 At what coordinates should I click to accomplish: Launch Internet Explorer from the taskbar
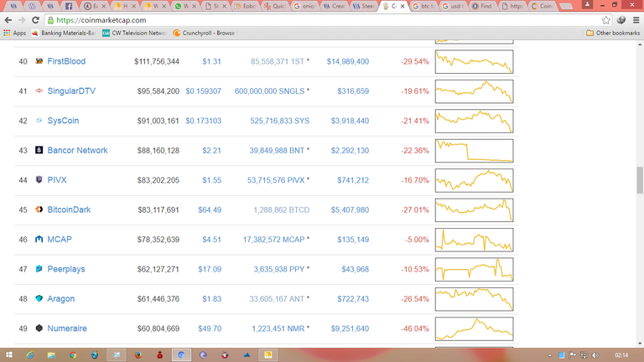pos(29,355)
